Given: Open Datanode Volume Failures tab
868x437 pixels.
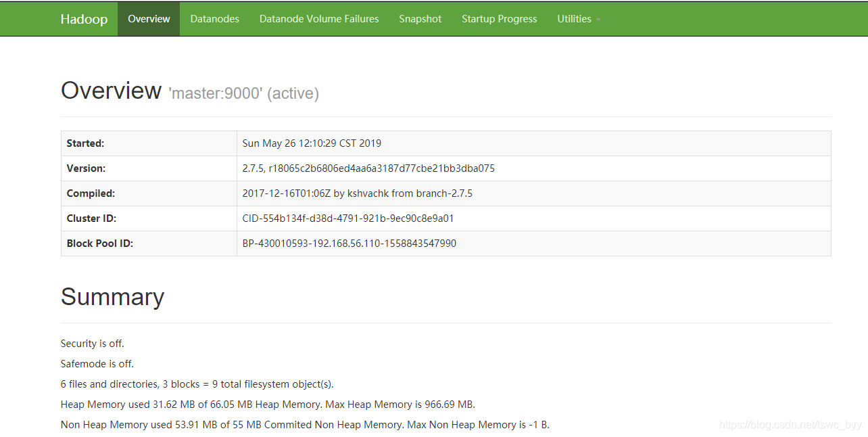Looking at the screenshot, I should (319, 19).
